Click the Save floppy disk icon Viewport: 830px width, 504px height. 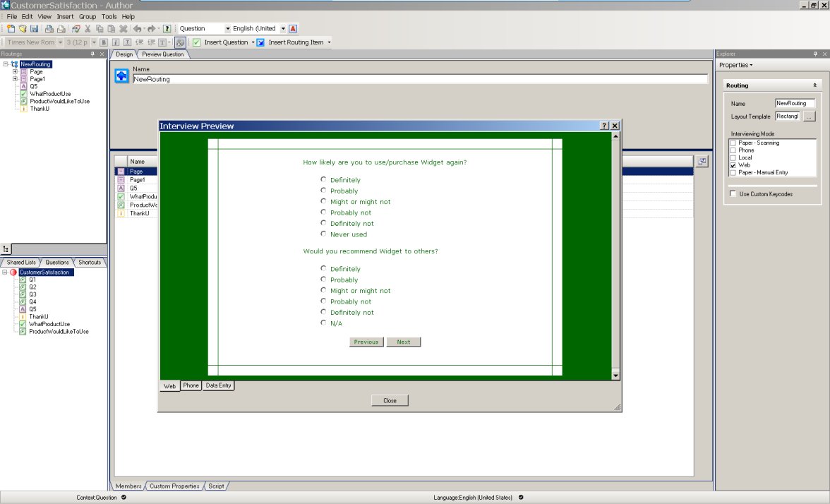(34, 28)
